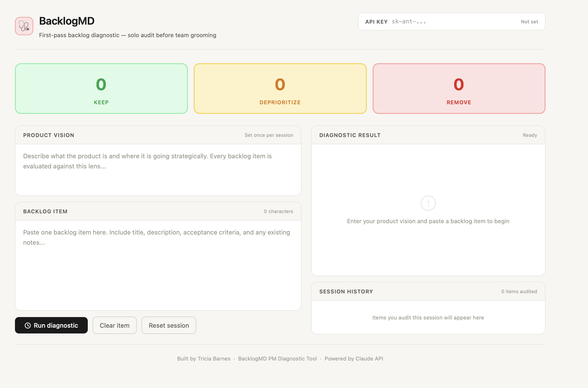Click the Session History panel header
The height and width of the screenshot is (388, 588).
point(346,291)
